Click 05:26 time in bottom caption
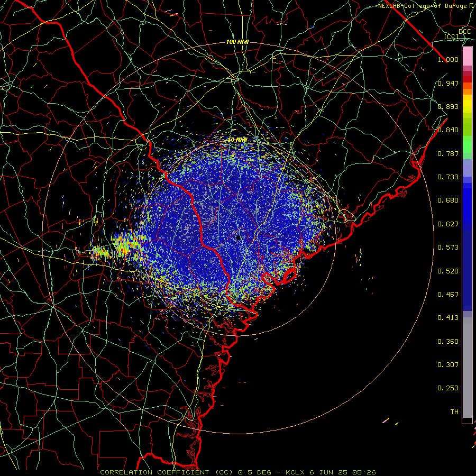 click(x=364, y=472)
